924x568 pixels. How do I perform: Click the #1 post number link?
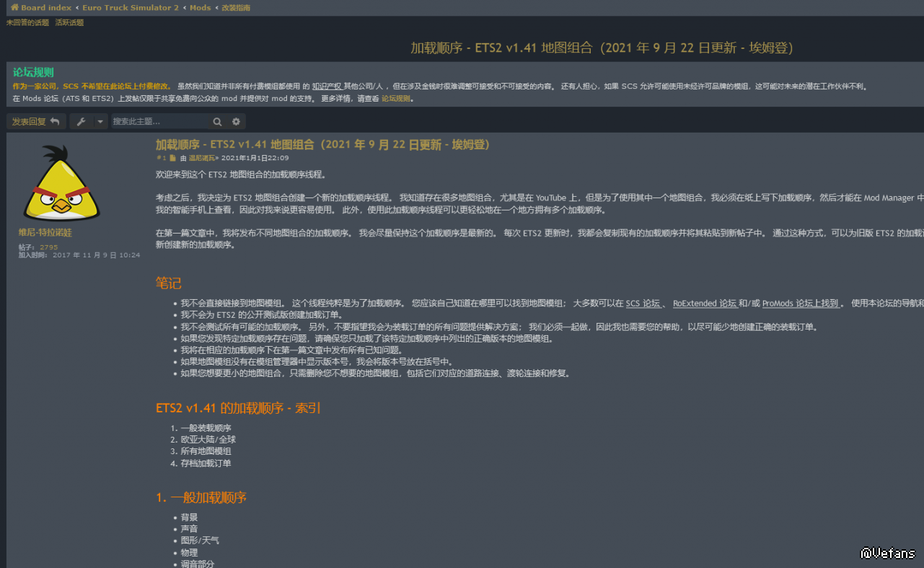pyautogui.click(x=161, y=158)
